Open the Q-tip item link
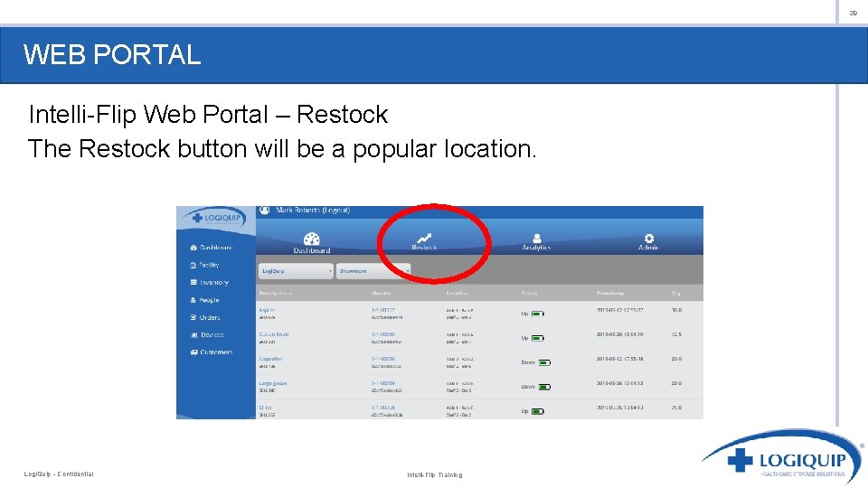The image size is (868, 488). 265,408
